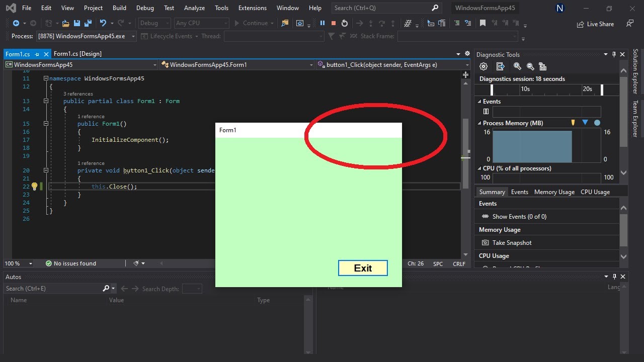Click the Find in Files icon
The width and height of the screenshot is (644, 362).
(x=285, y=23)
